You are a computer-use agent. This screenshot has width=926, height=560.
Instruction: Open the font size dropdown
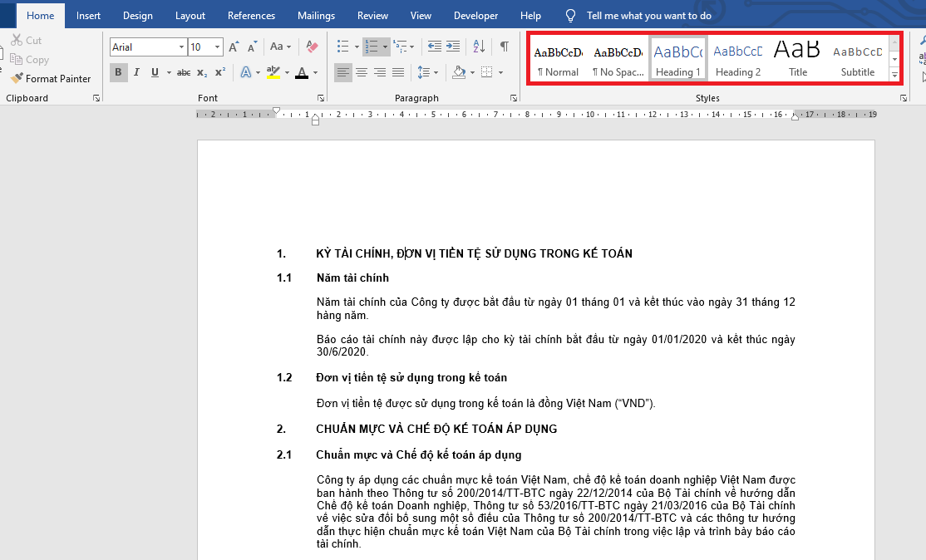[x=217, y=47]
